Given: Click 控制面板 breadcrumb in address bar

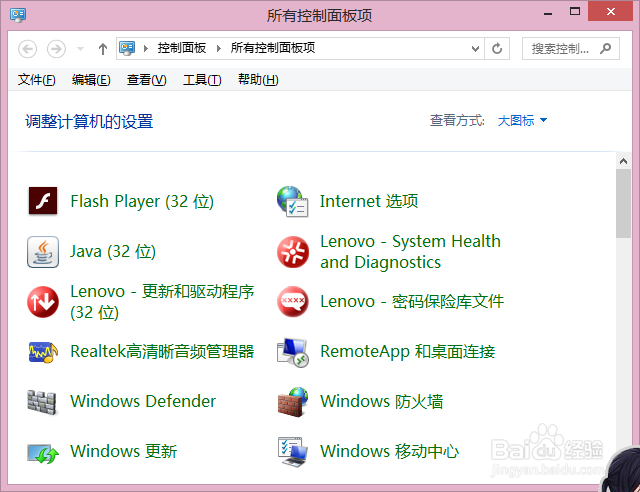Looking at the screenshot, I should 182,48.
